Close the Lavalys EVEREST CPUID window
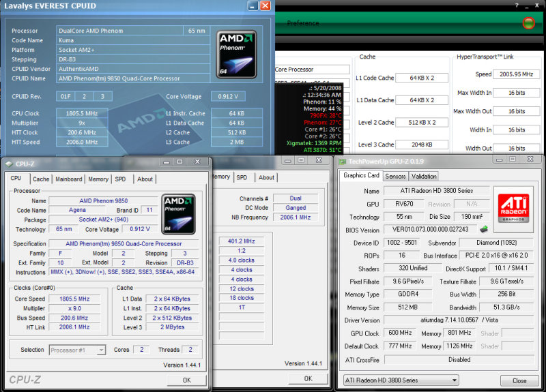This screenshot has width=546, height=392. point(265,5)
